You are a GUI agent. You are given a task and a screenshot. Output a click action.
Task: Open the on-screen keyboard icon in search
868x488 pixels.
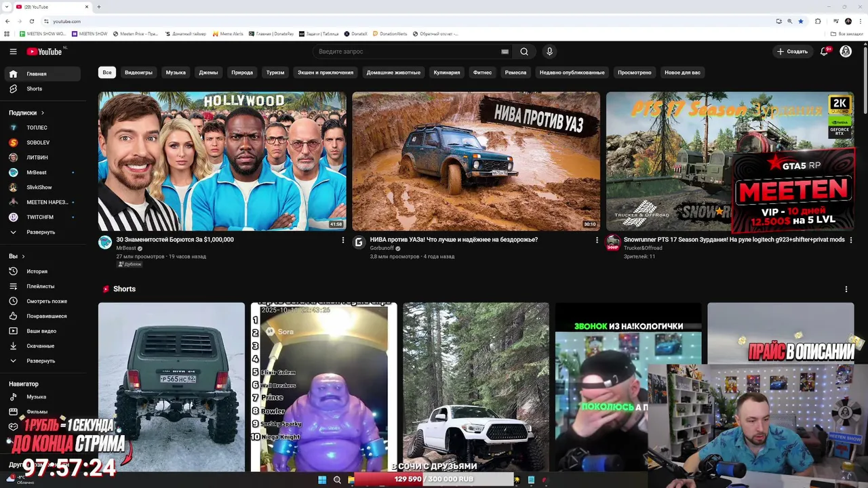[505, 52]
